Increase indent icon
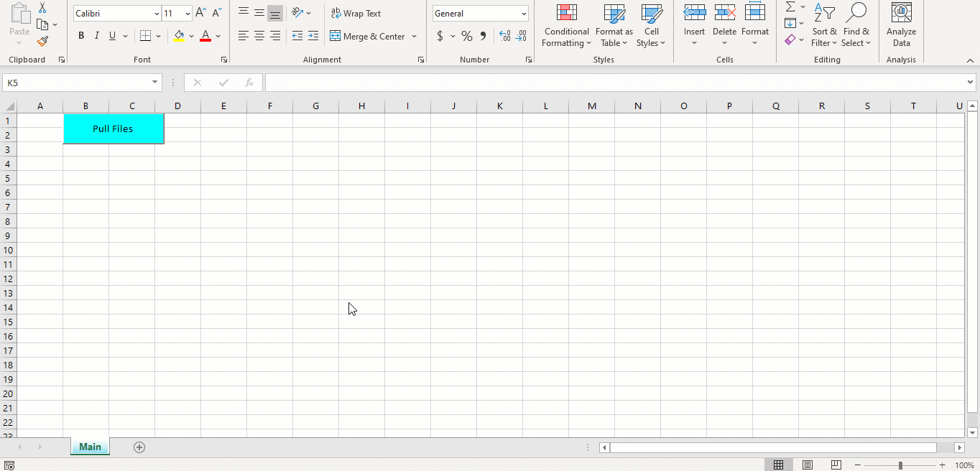 [313, 36]
